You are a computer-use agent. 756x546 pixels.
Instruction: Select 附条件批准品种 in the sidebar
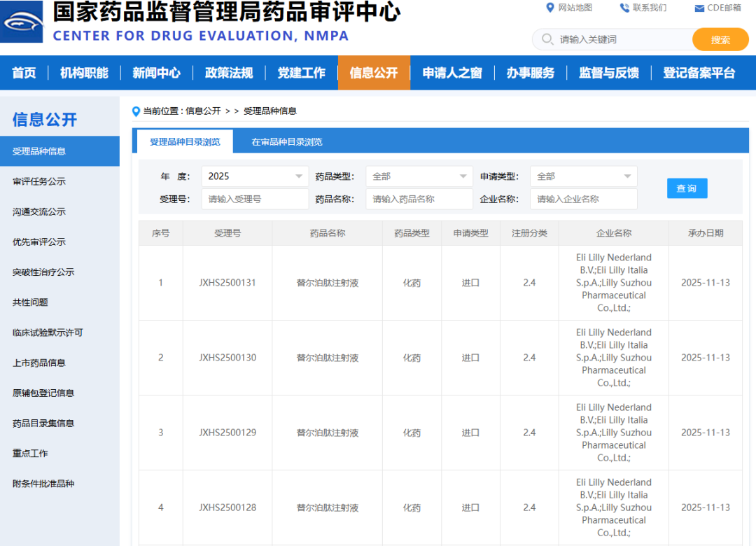[43, 484]
